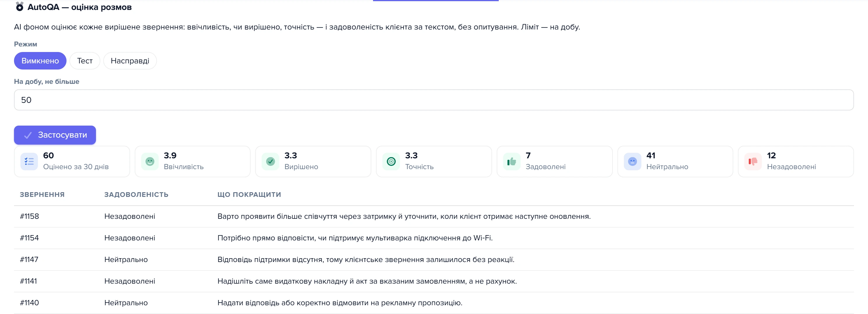Click 'Незадоволені' status in the #1158 row
Screen dimensions: 868x314
[130, 216]
